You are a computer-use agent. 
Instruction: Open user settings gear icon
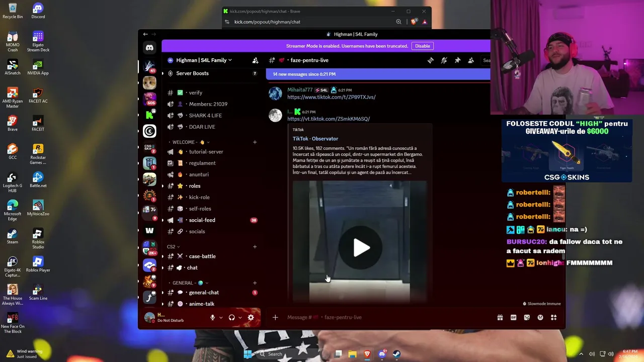pos(251,317)
